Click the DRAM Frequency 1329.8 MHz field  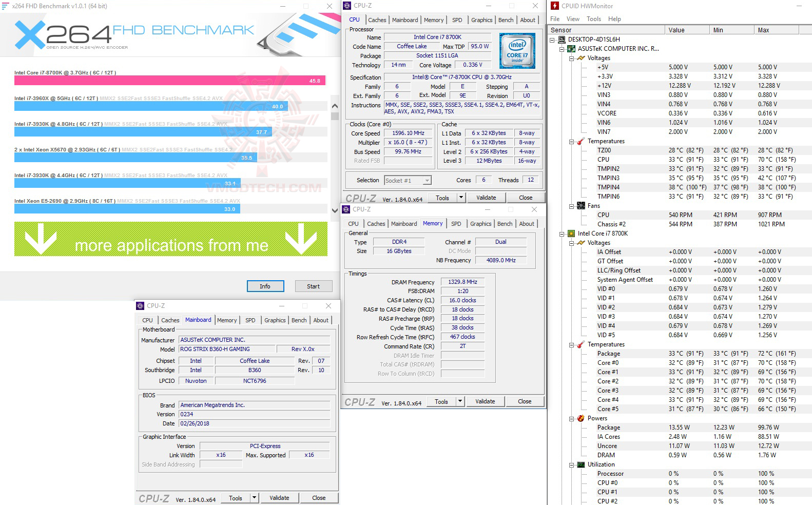pyautogui.click(x=462, y=282)
